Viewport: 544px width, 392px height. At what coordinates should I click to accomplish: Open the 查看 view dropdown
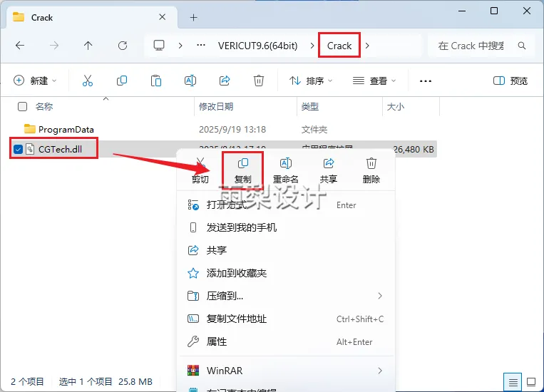click(374, 81)
